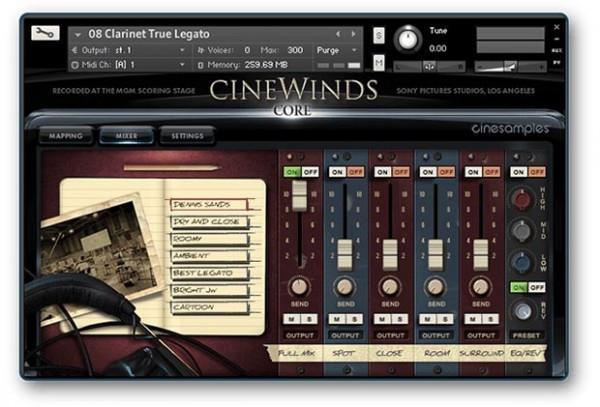Select the Best Legato preset
Viewport: 600px width, 407px height.
210,273
